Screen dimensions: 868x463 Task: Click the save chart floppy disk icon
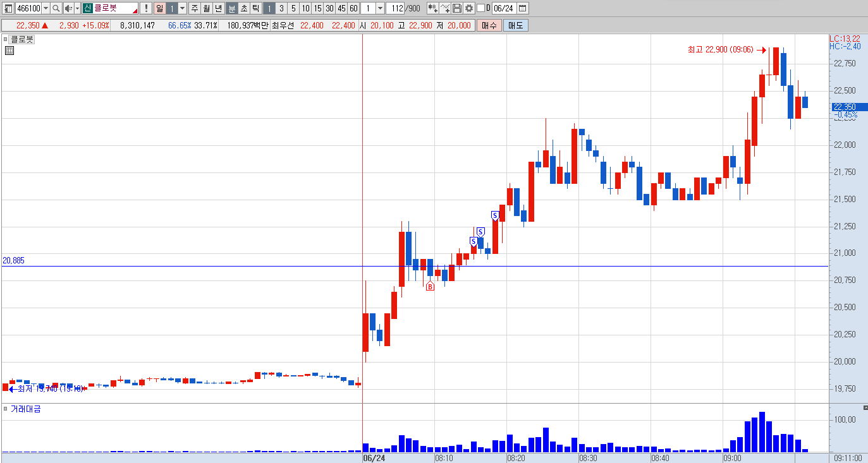click(457, 8)
